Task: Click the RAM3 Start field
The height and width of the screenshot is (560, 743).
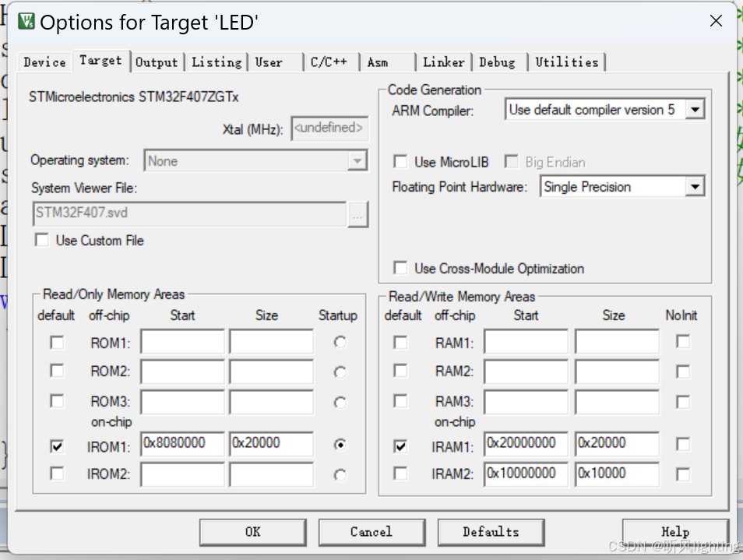Action: coord(526,402)
